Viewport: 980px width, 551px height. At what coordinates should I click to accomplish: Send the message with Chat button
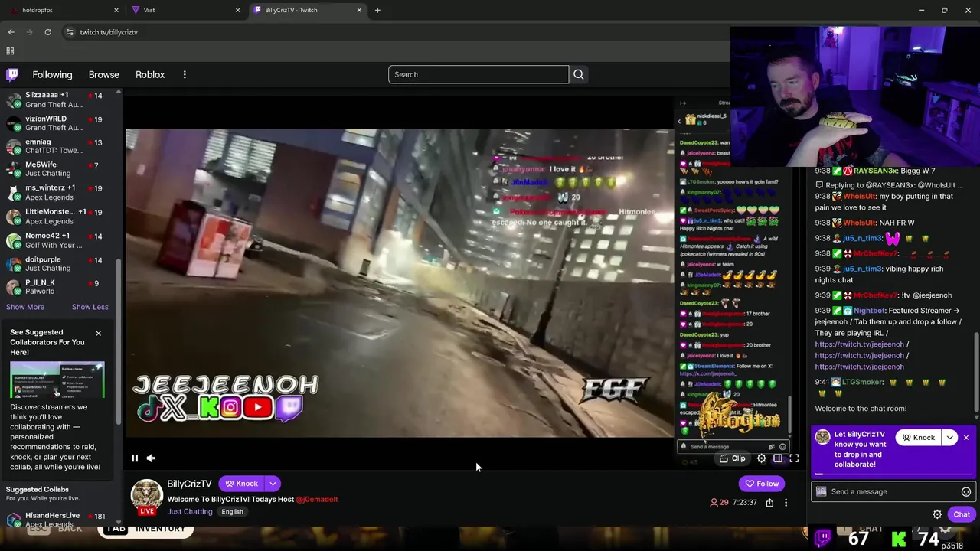[x=962, y=514]
